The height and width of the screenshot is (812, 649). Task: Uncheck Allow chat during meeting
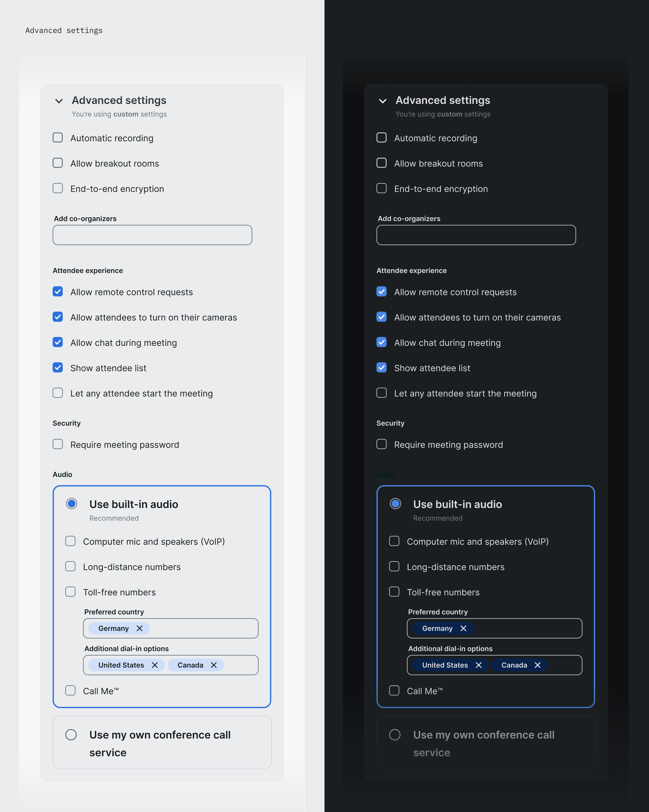[x=57, y=342]
